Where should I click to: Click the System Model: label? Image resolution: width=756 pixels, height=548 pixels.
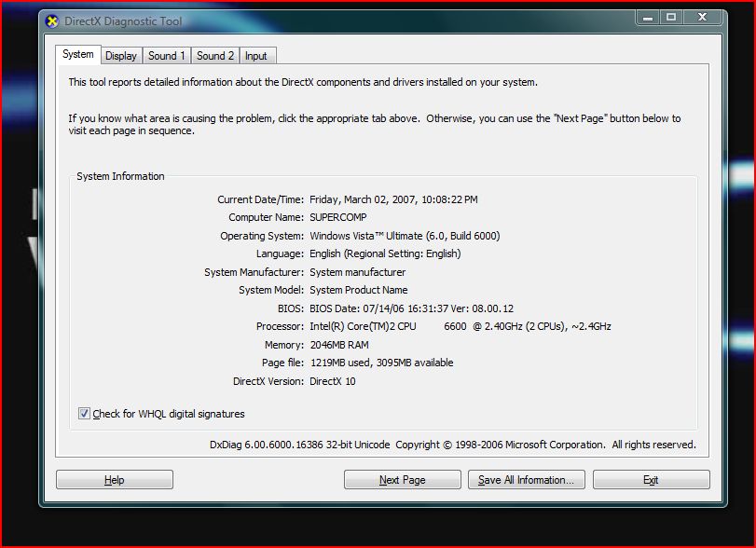pyautogui.click(x=271, y=290)
